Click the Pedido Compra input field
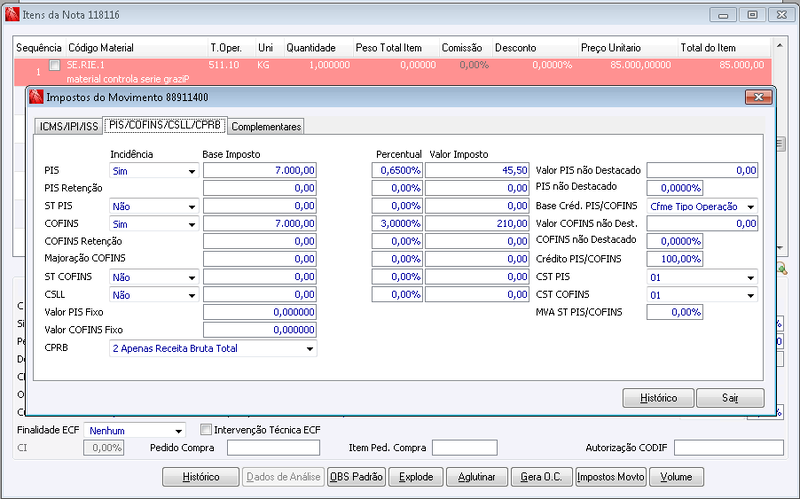Screen dimensions: 800x499 [273, 447]
